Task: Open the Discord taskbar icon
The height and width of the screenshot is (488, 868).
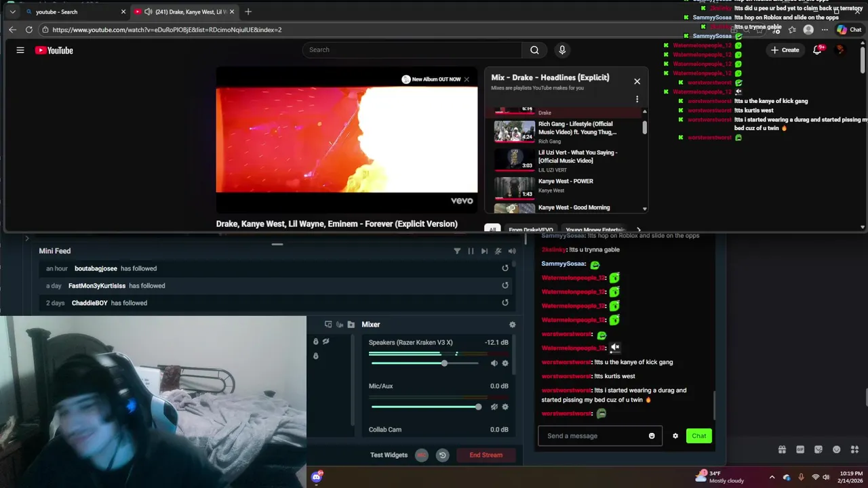Action: point(317,477)
